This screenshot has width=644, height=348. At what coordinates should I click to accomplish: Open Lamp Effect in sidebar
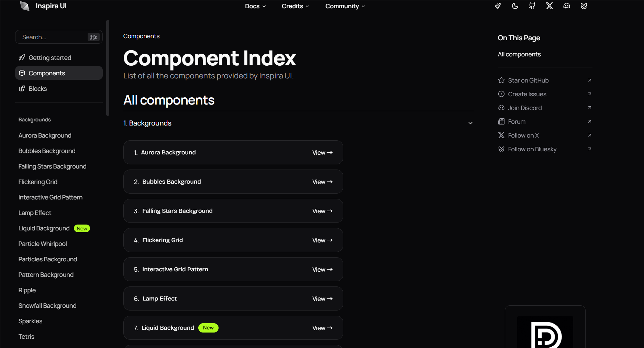pos(35,213)
